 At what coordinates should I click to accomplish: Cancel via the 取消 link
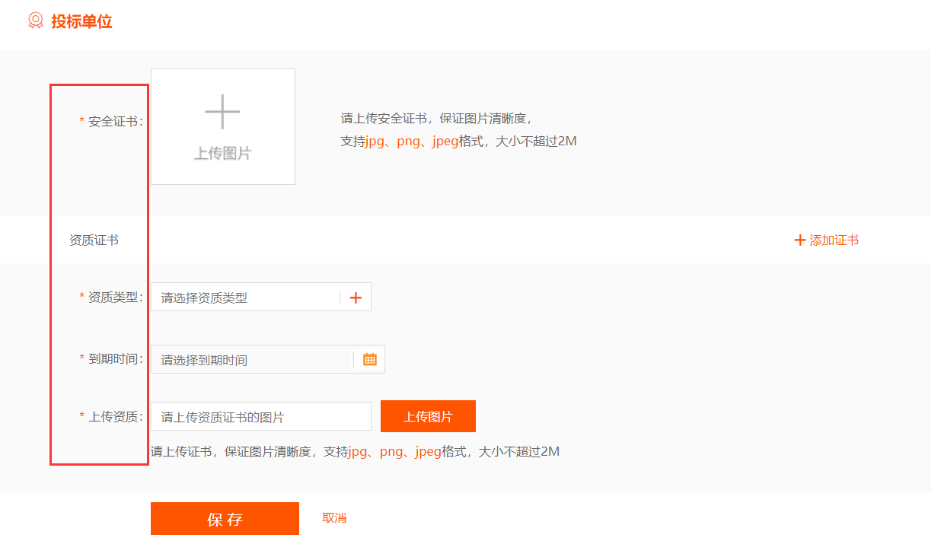(x=334, y=518)
